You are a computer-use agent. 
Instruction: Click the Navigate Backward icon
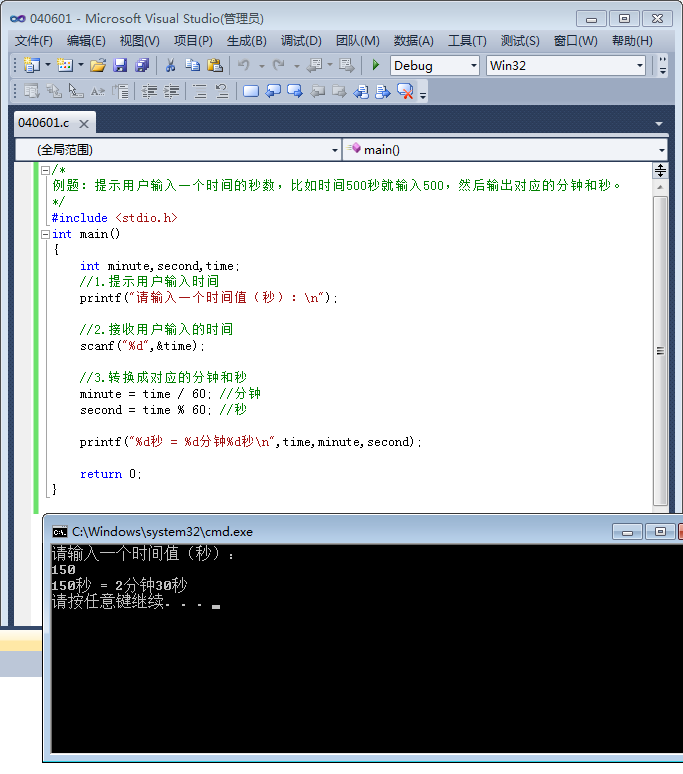tap(314, 65)
